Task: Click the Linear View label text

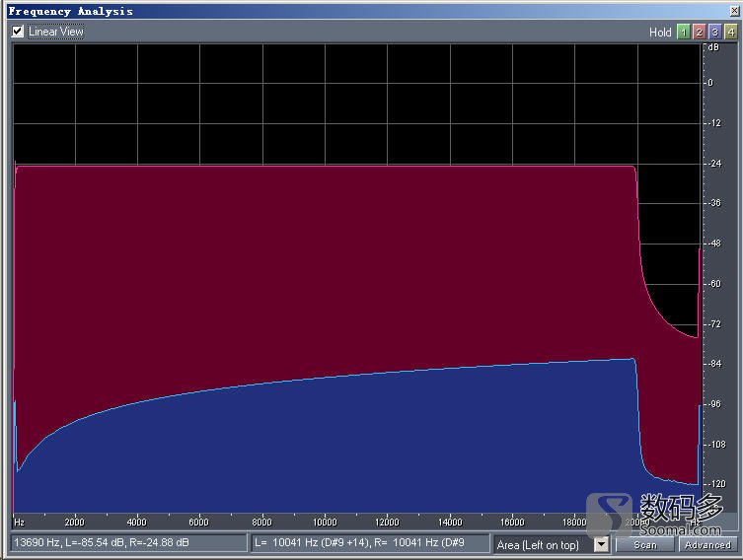Action: [x=56, y=32]
